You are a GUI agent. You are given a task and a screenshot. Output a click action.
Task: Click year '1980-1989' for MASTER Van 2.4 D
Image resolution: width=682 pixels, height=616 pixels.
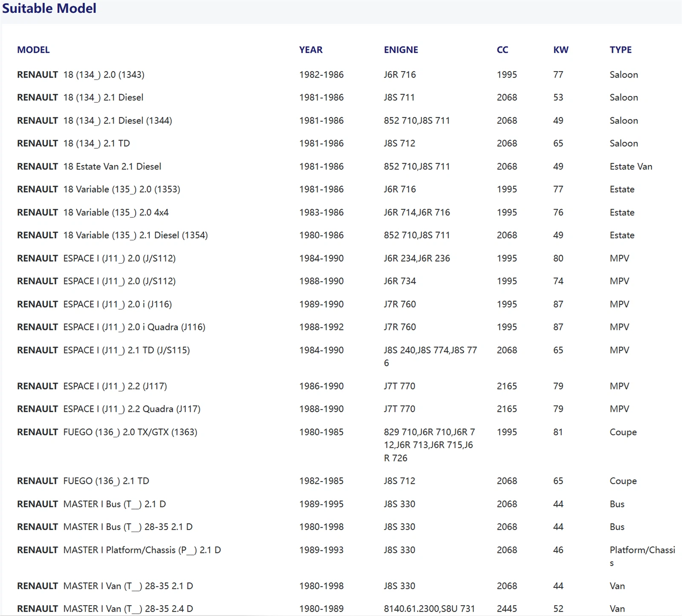321,609
